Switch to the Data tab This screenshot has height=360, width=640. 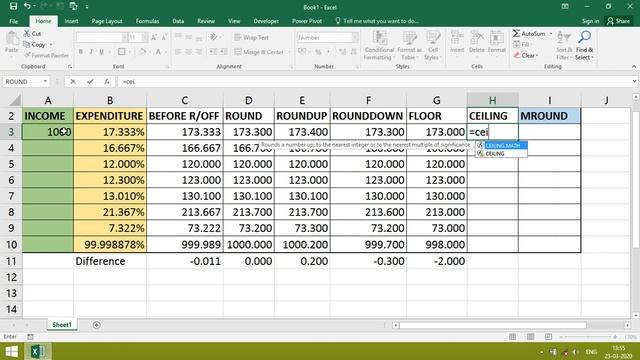pos(178,21)
